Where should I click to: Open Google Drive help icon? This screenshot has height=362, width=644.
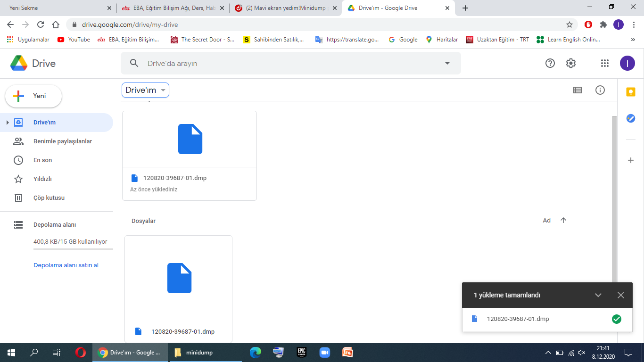(550, 63)
